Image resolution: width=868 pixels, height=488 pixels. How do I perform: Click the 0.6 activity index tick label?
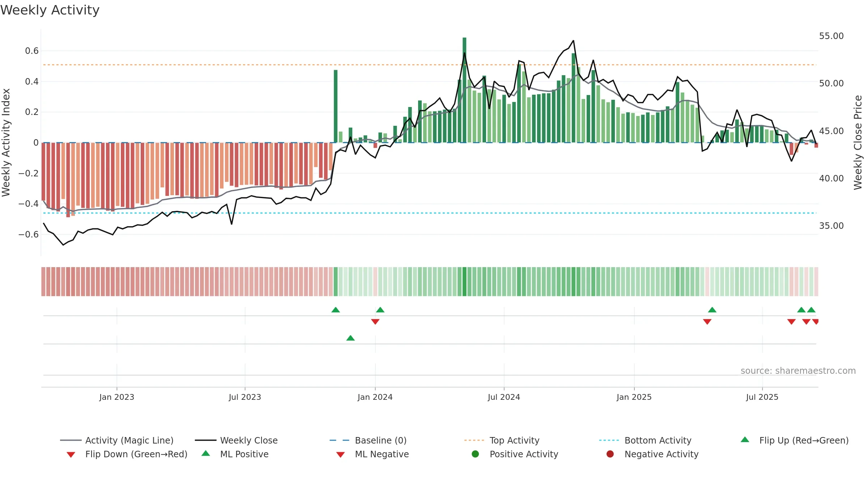click(x=32, y=51)
